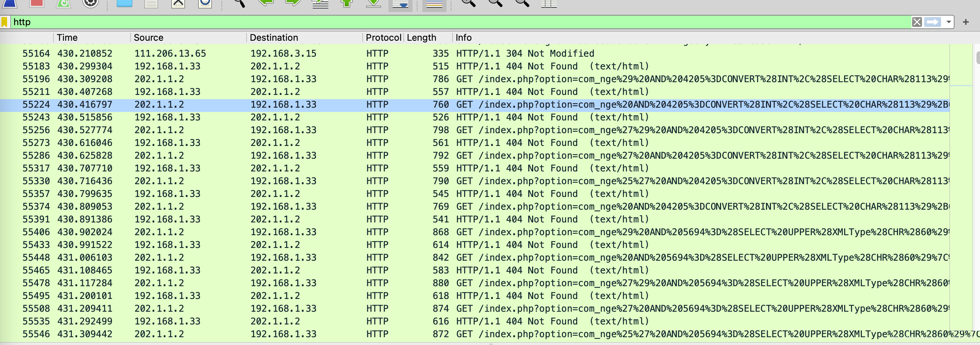Select packet 55433 with length 614
Image resolution: width=980 pixels, height=345 pixels.
pyautogui.click(x=475, y=245)
